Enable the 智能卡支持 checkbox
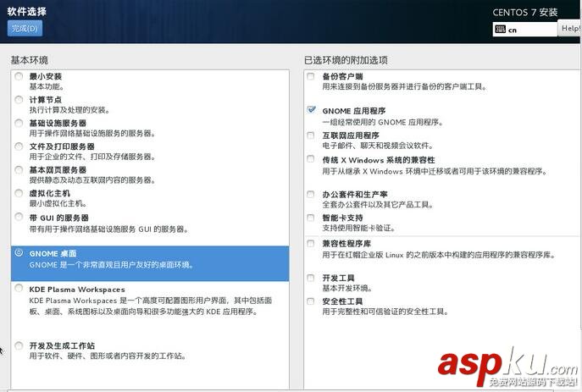 tap(311, 218)
